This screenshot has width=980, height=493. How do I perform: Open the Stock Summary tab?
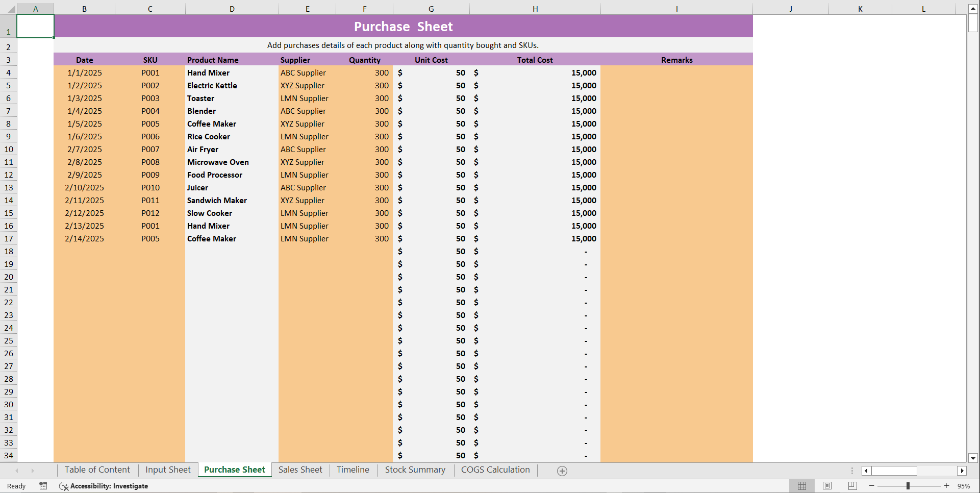click(x=415, y=470)
